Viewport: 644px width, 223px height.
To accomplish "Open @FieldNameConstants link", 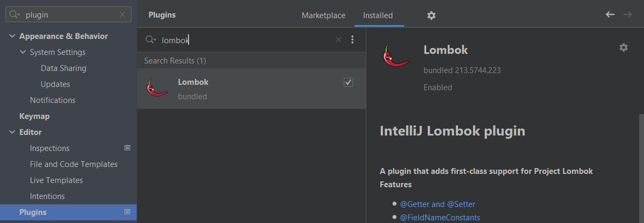I will [439, 217].
